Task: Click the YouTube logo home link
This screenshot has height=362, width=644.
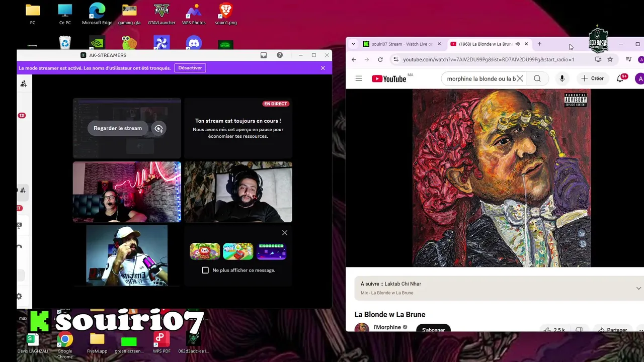Action: [x=389, y=78]
